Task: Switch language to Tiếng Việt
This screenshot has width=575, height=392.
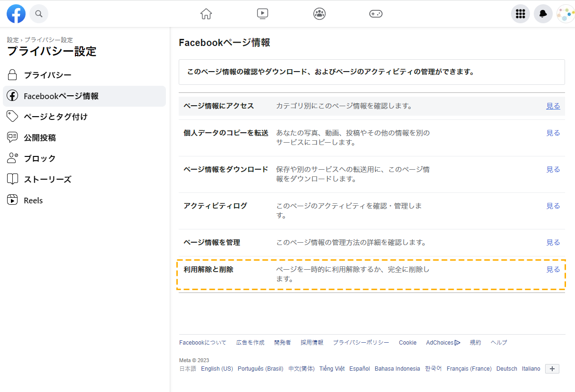Action: point(332,368)
